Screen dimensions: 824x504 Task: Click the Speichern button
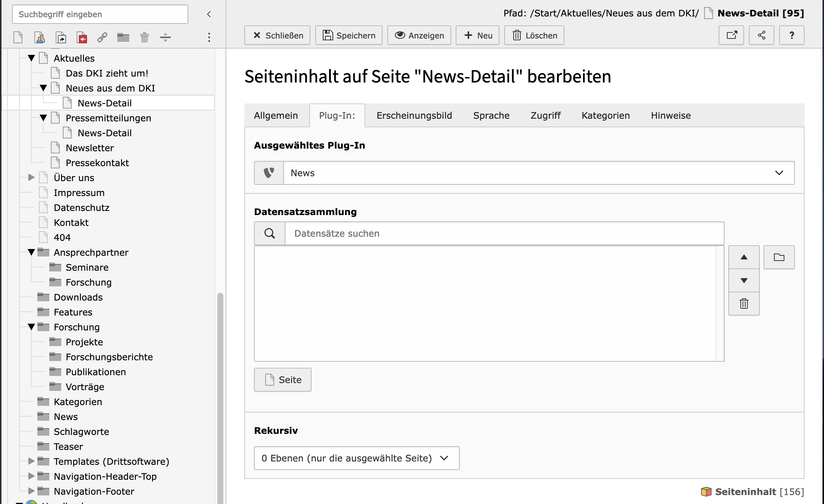(349, 35)
